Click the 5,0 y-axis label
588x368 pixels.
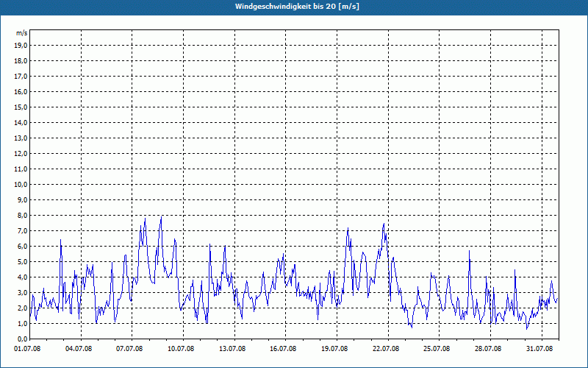click(23, 262)
